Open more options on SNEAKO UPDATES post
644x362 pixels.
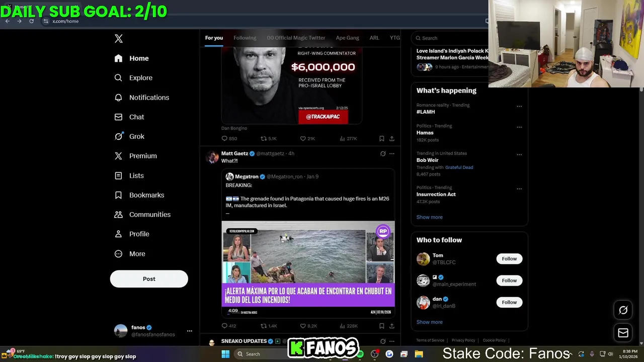392,341
